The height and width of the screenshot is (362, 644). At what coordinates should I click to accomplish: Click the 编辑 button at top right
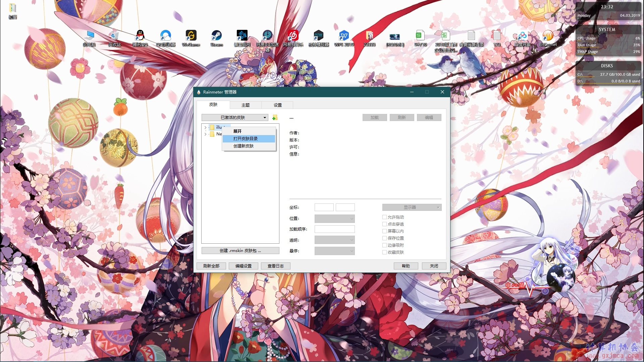click(429, 118)
